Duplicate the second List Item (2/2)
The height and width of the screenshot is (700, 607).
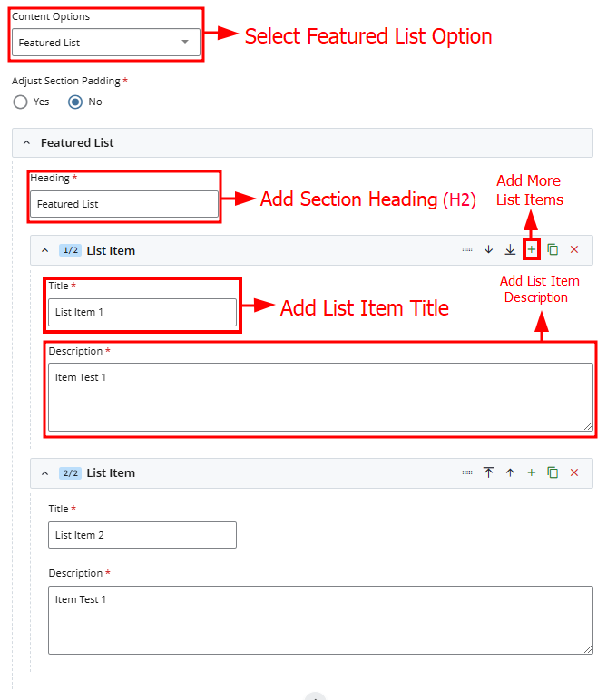(x=553, y=472)
